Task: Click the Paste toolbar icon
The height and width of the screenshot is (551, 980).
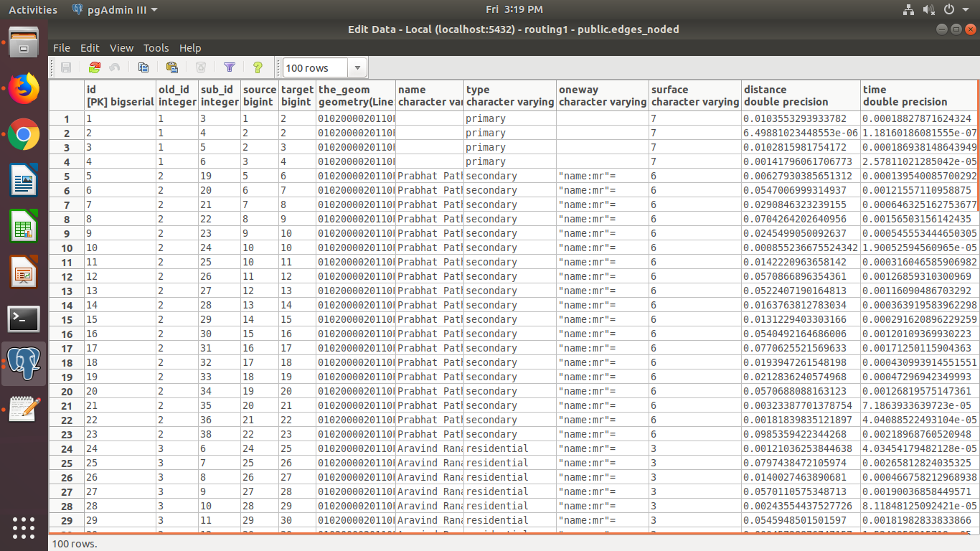Action: click(172, 67)
